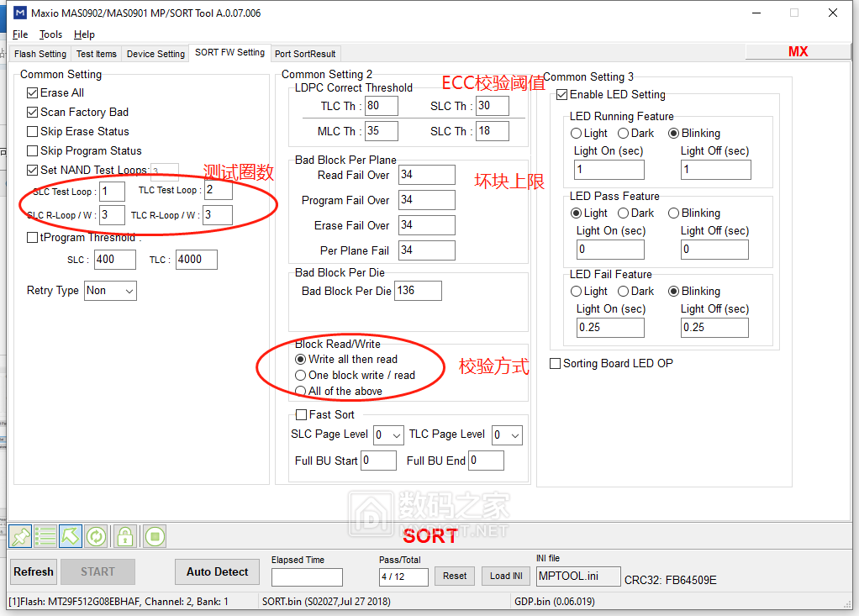Select the pin tool icon
This screenshot has width=859, height=616.
pos(19,535)
